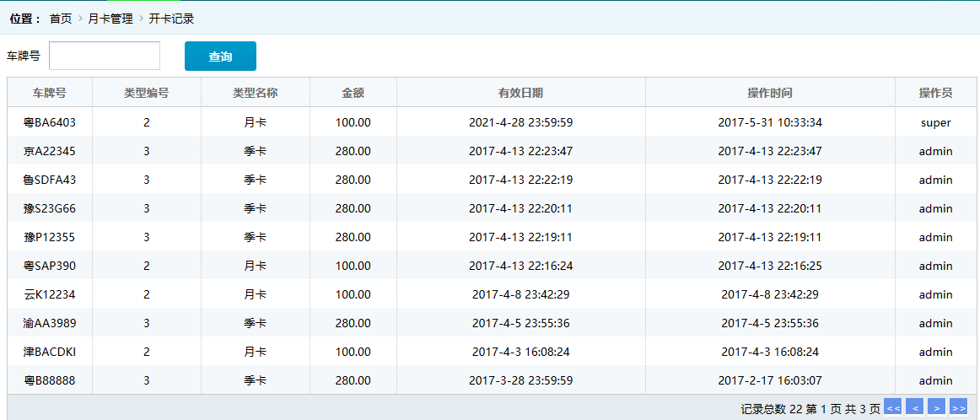Viewport: 980px width, 420px height.
Task: Click the 有效日期 column header
Action: (520, 93)
